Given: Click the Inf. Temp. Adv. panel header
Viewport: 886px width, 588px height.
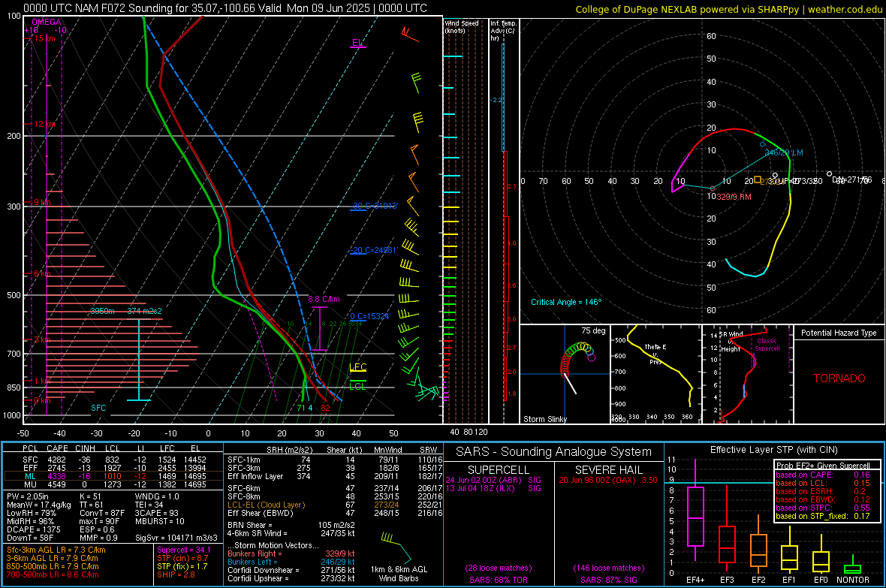Looking at the screenshot, I should 503,31.
